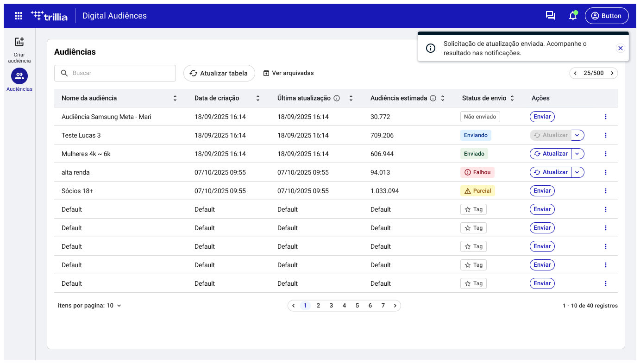Screen dimensions: 640x364
Task: Expand Atualizar dropdown for Teste Lucas 3
Action: pos(577,135)
